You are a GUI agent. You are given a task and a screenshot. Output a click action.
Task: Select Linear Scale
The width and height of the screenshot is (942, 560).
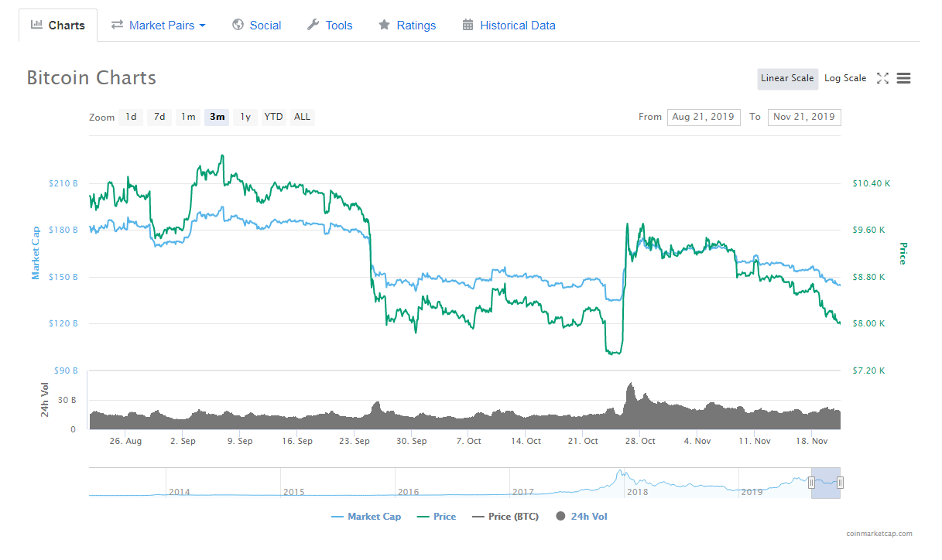click(x=787, y=78)
